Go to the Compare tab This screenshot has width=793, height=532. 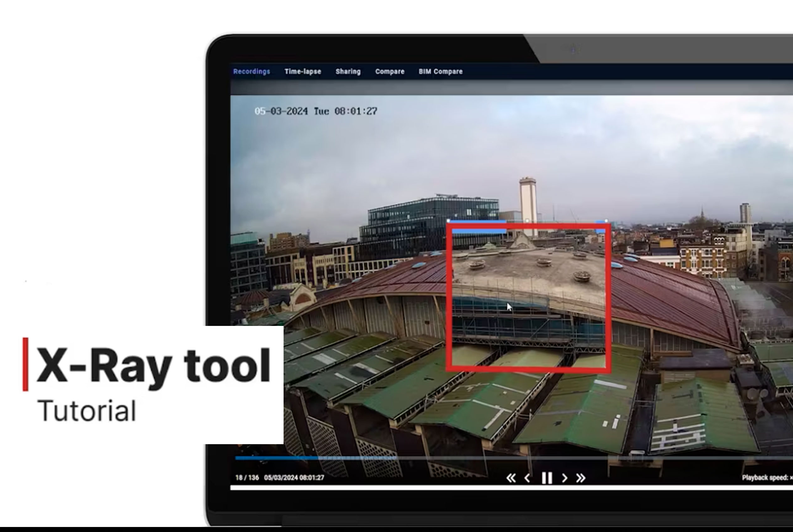click(x=390, y=72)
